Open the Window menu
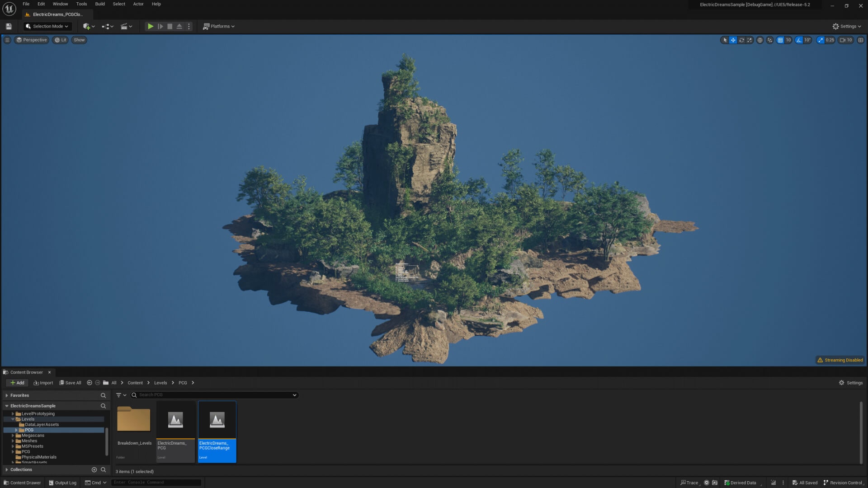 60,4
